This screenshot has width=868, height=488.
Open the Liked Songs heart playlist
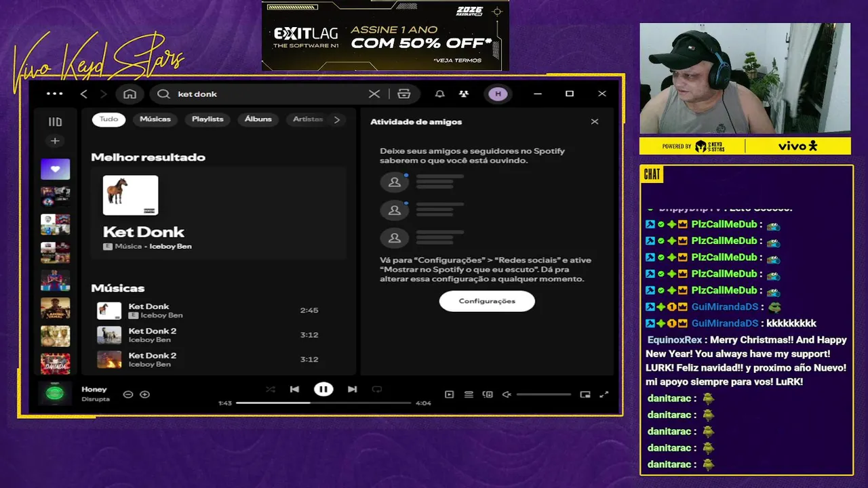click(x=55, y=169)
